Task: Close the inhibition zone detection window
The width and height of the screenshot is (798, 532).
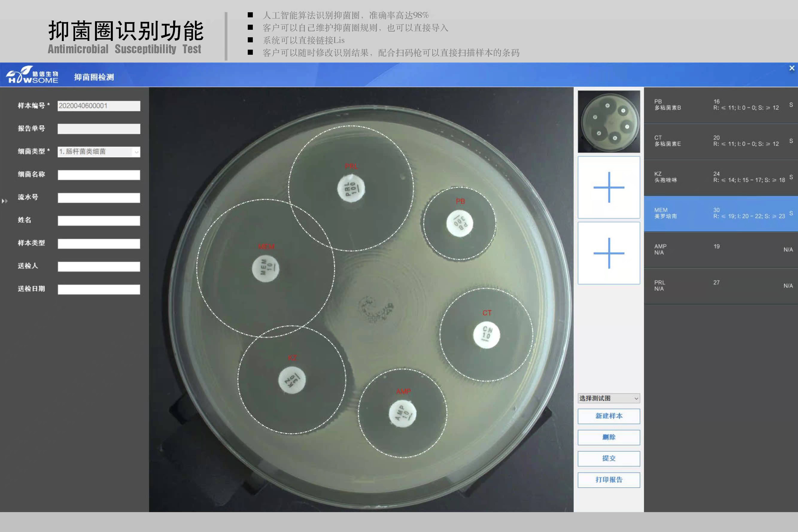Action: pyautogui.click(x=792, y=68)
